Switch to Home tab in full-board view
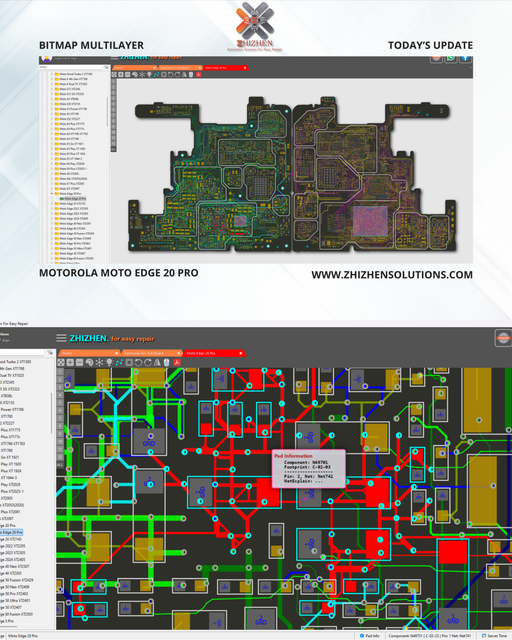The image size is (512, 640). click(x=133, y=68)
